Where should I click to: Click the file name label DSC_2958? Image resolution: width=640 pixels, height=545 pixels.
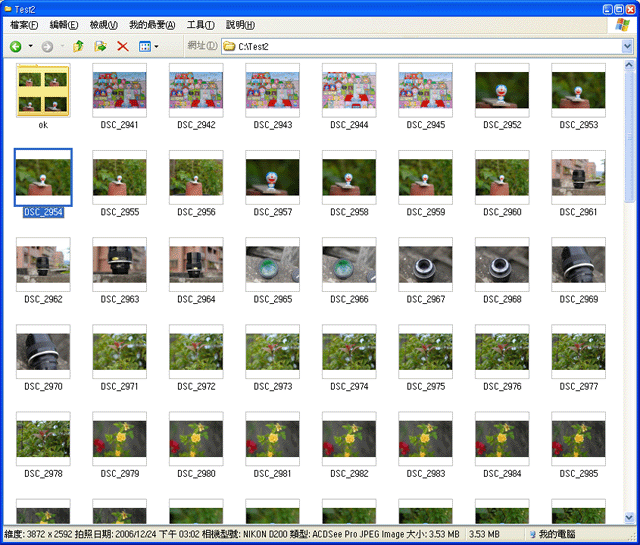tap(349, 212)
